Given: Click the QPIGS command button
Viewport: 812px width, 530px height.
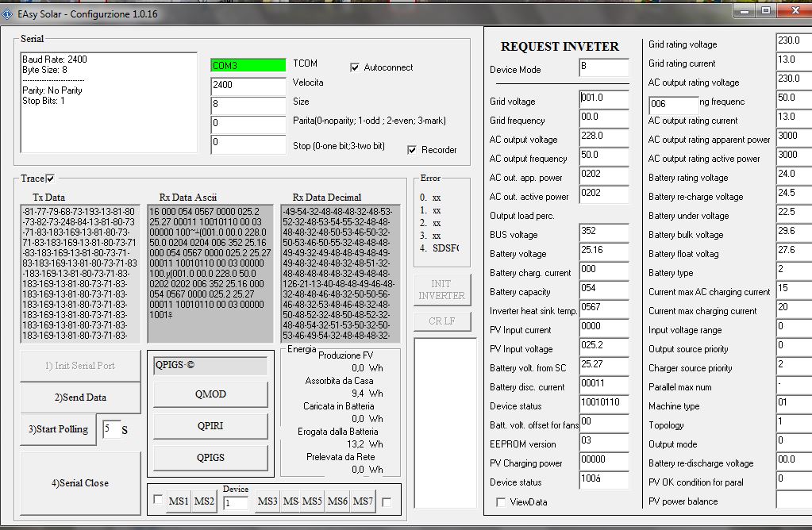Looking at the screenshot, I should pyautogui.click(x=210, y=457).
